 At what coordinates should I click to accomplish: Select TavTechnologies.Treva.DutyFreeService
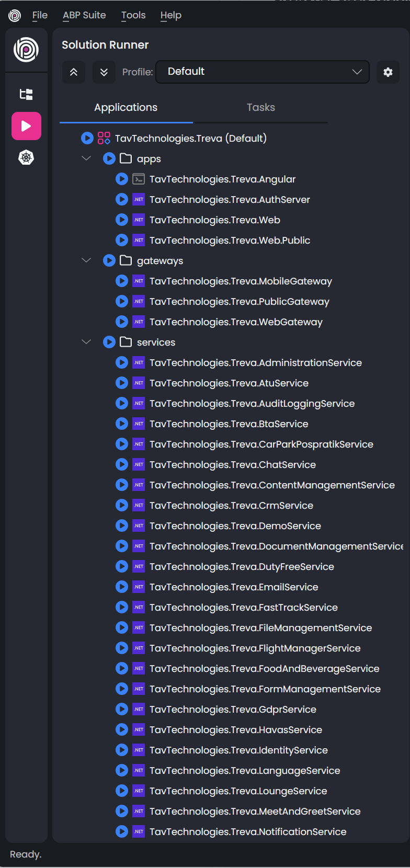(x=242, y=566)
